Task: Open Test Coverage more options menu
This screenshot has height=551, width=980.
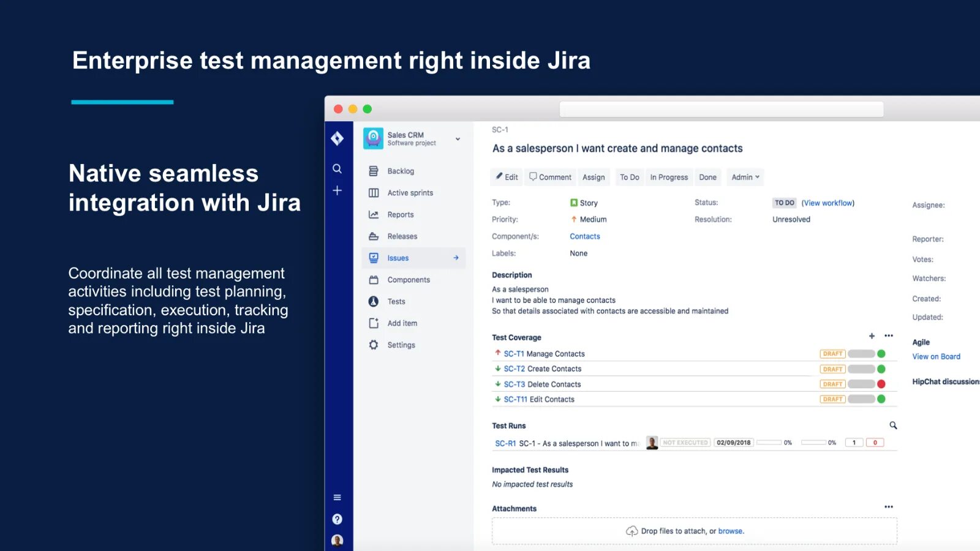Action: point(889,335)
